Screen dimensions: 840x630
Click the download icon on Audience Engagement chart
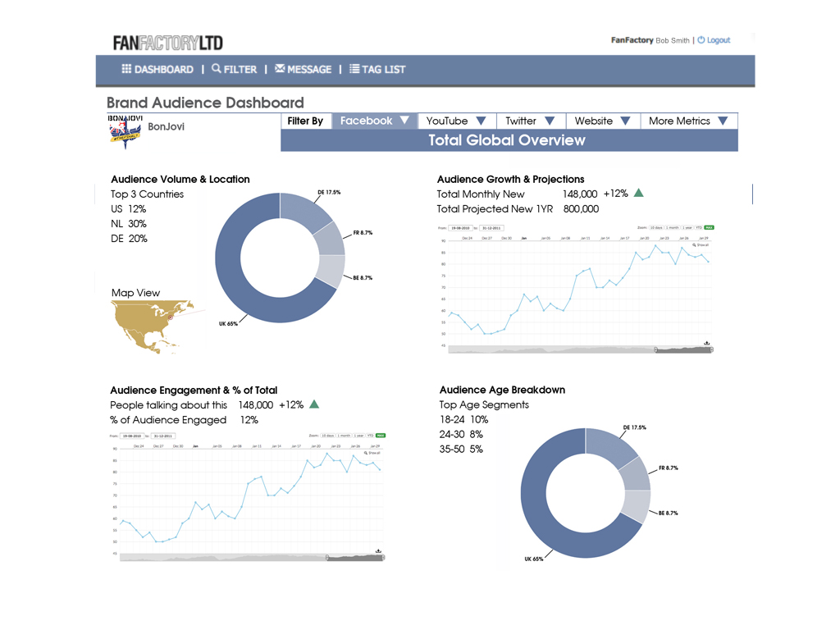(378, 550)
